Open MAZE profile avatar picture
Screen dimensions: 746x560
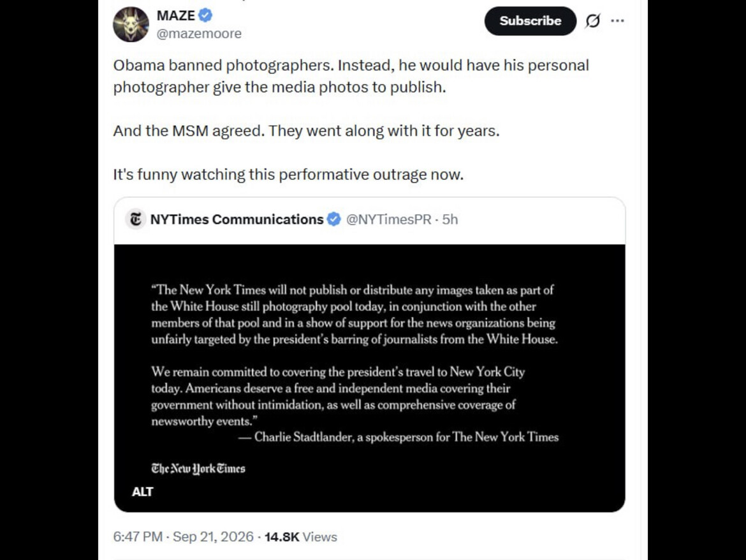(x=131, y=24)
